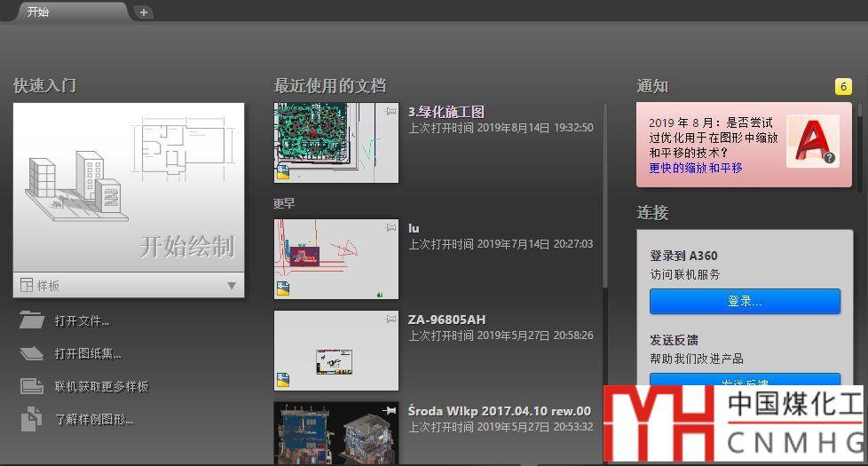This screenshot has height=466, width=868.
Task: Click the folder icon beside 打开文件
Action: (32, 320)
